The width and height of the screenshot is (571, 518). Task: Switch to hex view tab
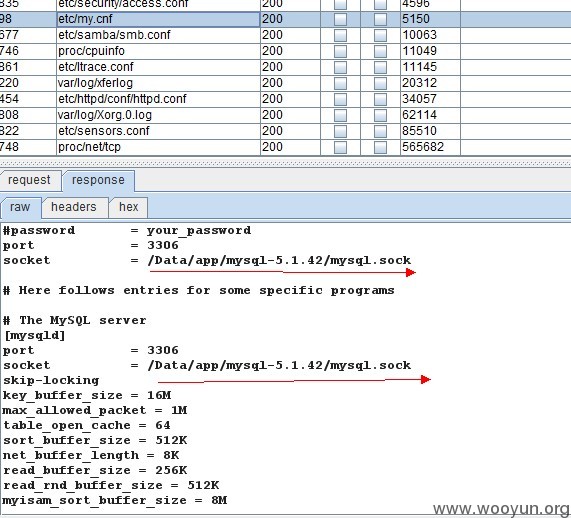(129, 207)
